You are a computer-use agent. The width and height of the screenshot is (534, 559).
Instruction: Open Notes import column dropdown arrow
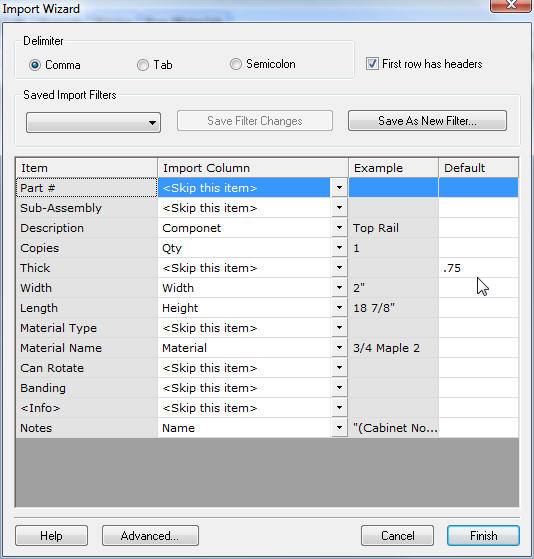(339, 427)
